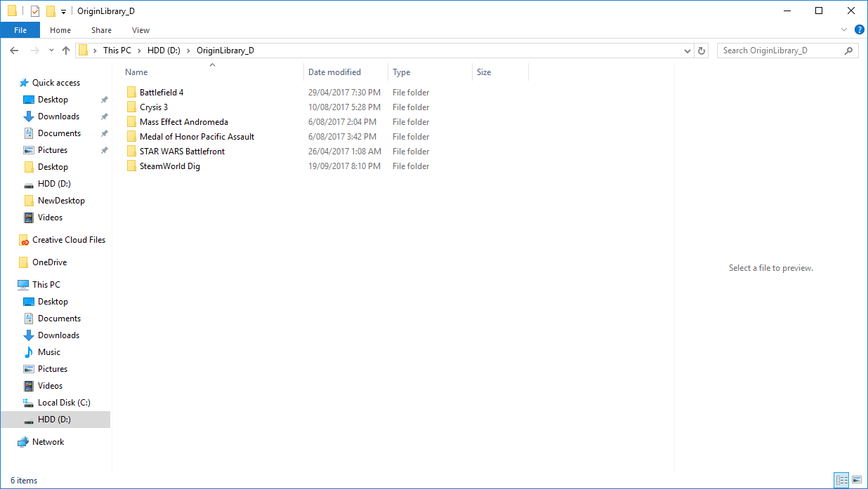
Task: Switch to the View ribbon tab
Action: coord(140,30)
